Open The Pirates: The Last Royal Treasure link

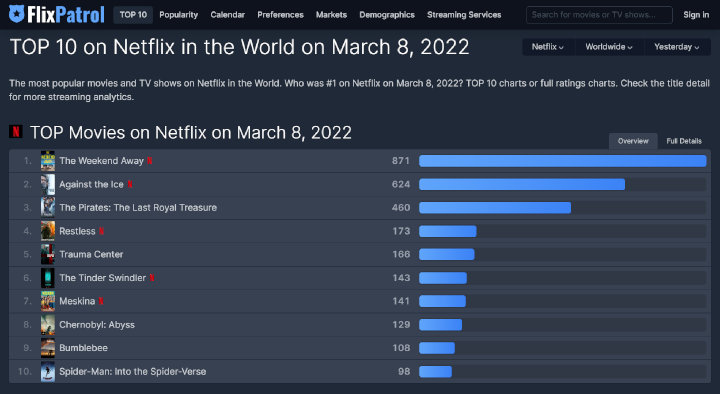138,208
